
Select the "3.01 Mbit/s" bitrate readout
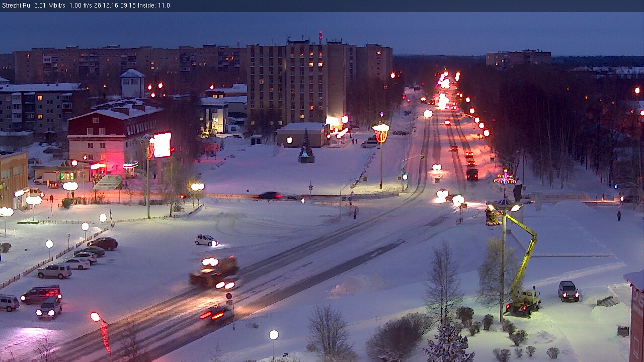pyautogui.click(x=50, y=6)
